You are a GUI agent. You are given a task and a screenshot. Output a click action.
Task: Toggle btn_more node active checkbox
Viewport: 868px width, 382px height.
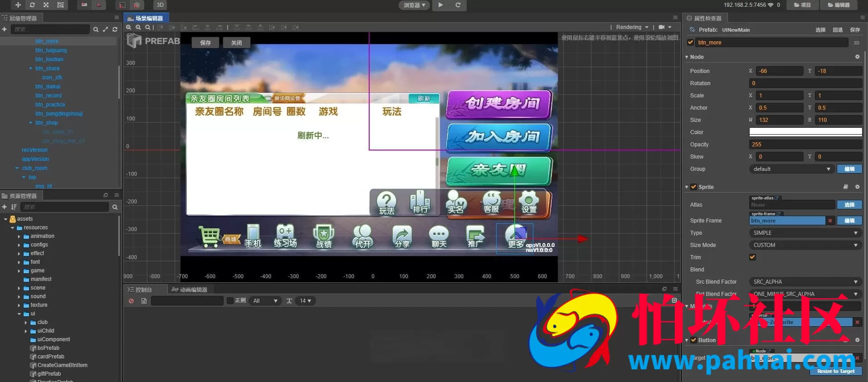(690, 42)
